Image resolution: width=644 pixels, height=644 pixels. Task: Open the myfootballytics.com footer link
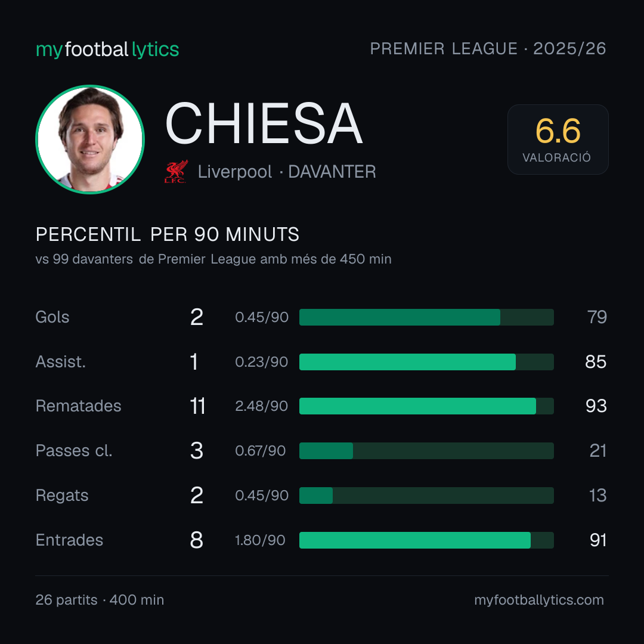tap(539, 600)
